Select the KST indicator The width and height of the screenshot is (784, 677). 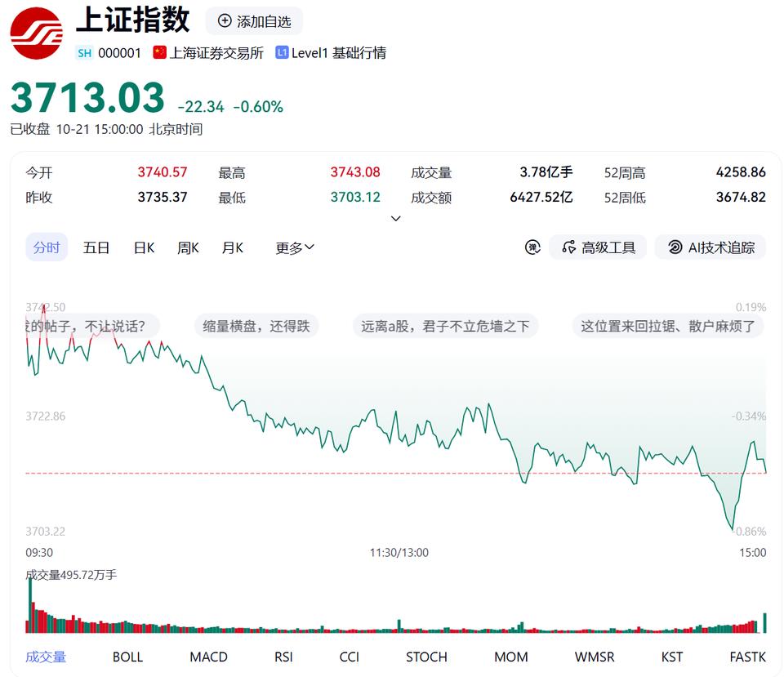pyautogui.click(x=672, y=657)
